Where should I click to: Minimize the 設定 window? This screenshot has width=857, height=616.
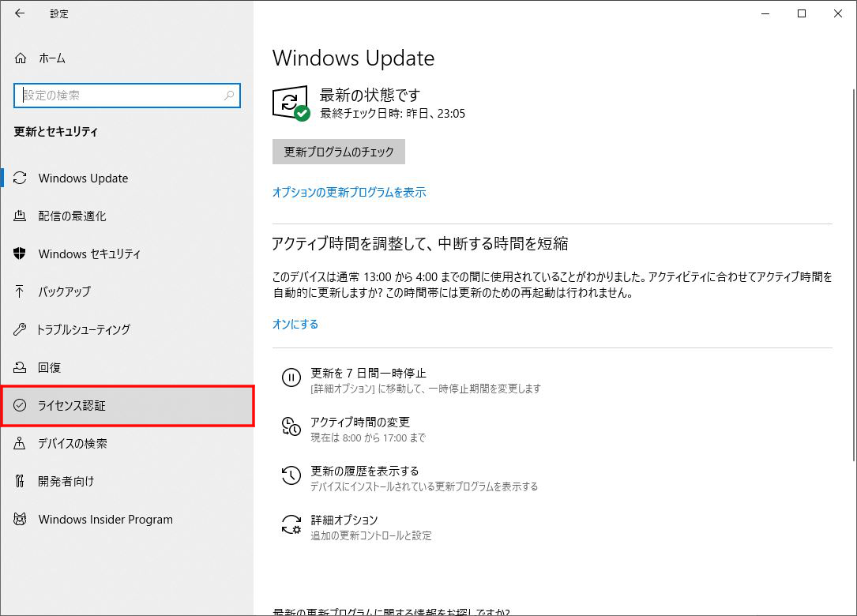(x=765, y=13)
